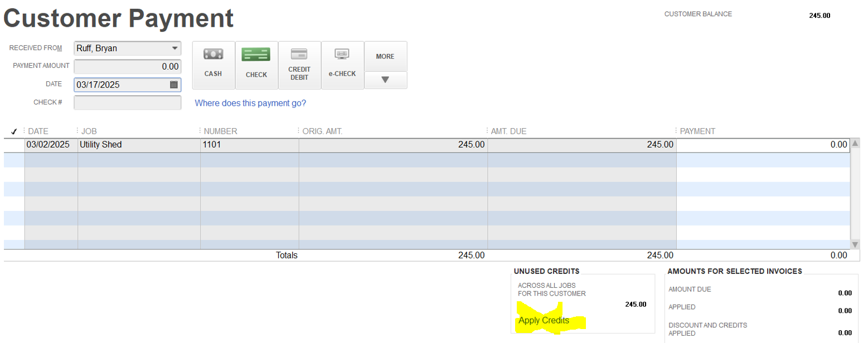868x343 pixels.
Task: Expand payment methods dropdown arrow under More
Action: 385,80
